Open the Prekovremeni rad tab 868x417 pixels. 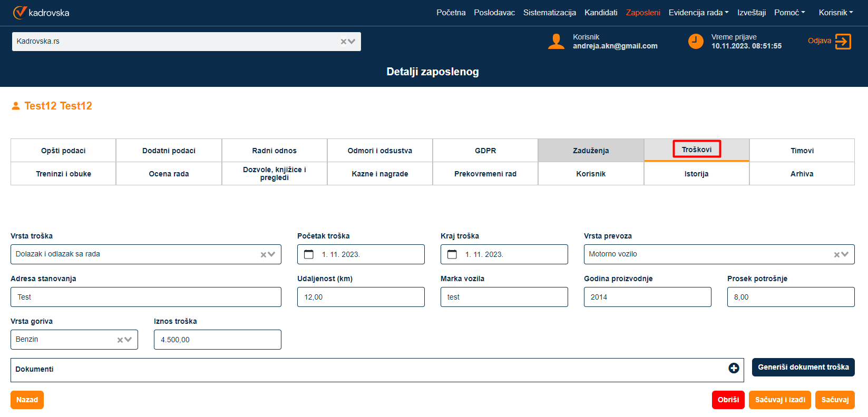485,174
